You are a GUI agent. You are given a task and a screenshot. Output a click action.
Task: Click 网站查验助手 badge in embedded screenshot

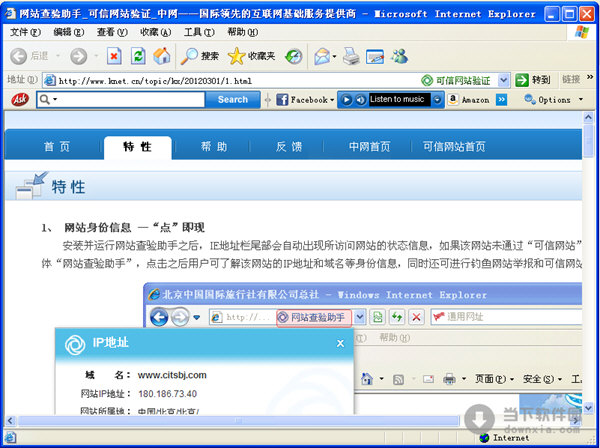click(314, 318)
